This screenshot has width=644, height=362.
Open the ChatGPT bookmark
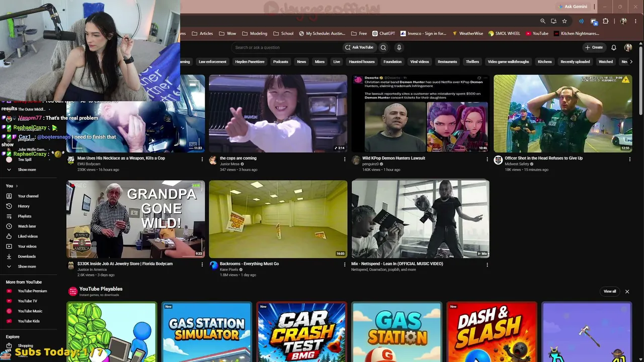click(x=384, y=34)
